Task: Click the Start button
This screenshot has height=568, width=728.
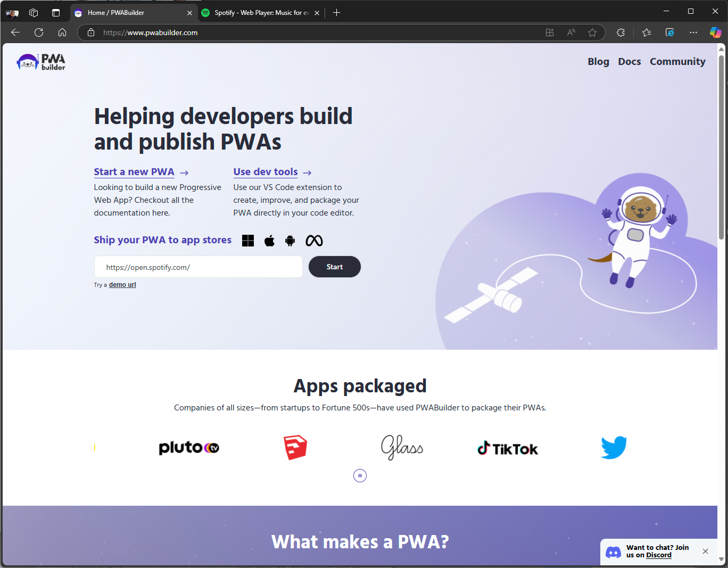Action: 335,267
